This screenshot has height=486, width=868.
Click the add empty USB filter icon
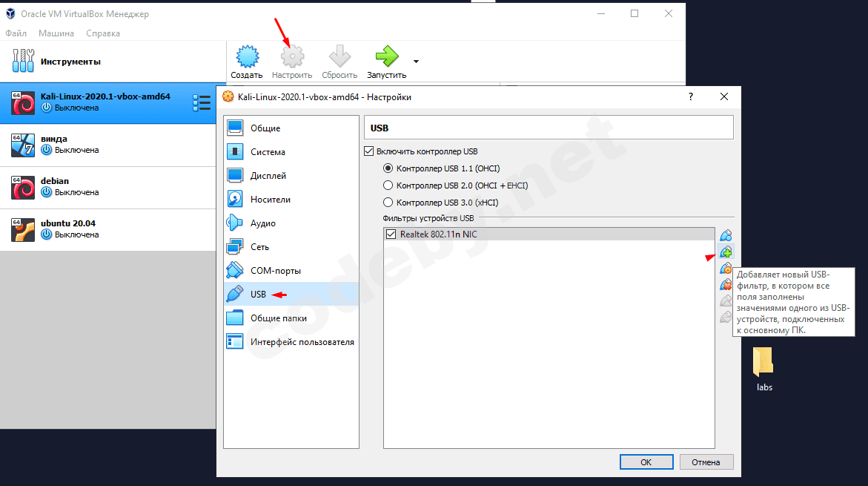coord(726,235)
